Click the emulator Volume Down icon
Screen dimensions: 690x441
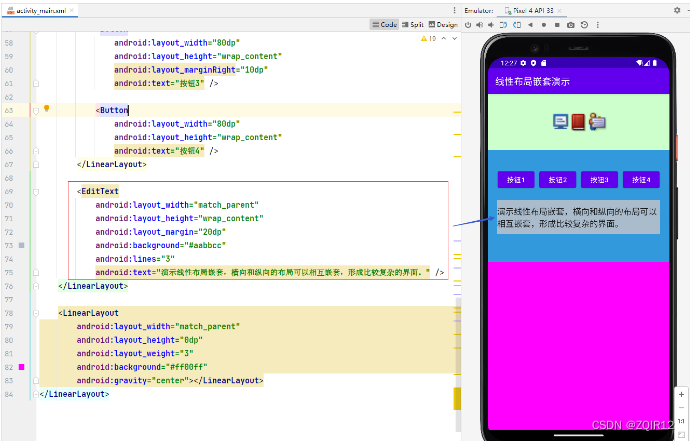coord(491,25)
